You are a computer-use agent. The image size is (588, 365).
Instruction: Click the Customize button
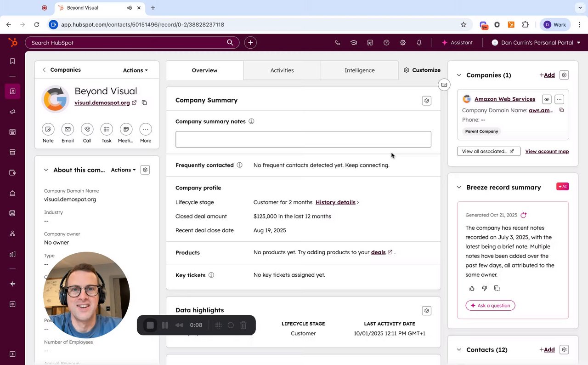[422, 70]
